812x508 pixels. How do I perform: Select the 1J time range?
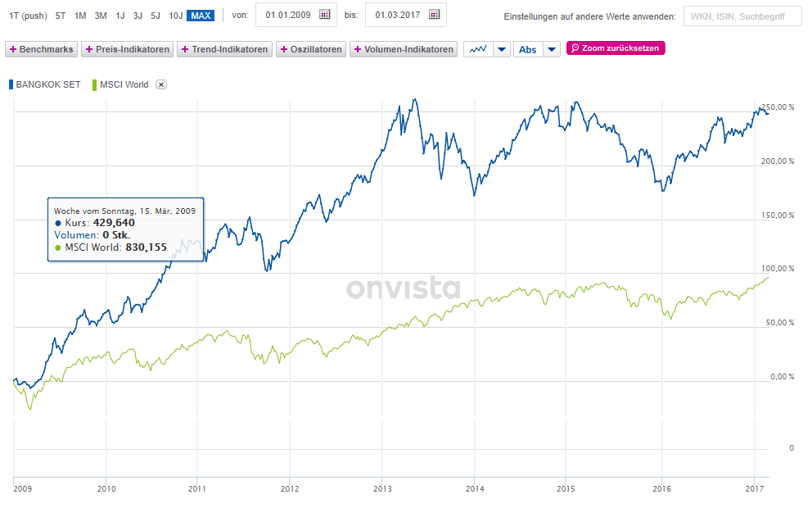[x=120, y=16]
